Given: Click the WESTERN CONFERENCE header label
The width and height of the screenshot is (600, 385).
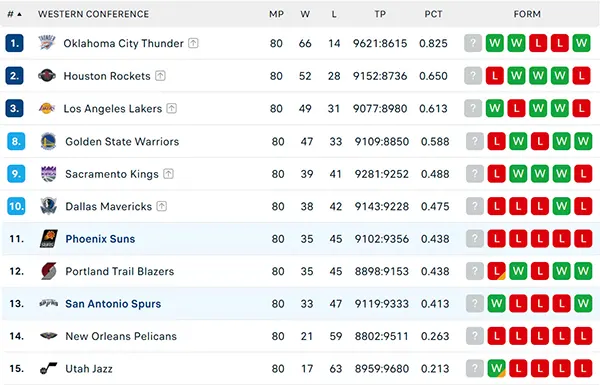Looking at the screenshot, I should (93, 14).
